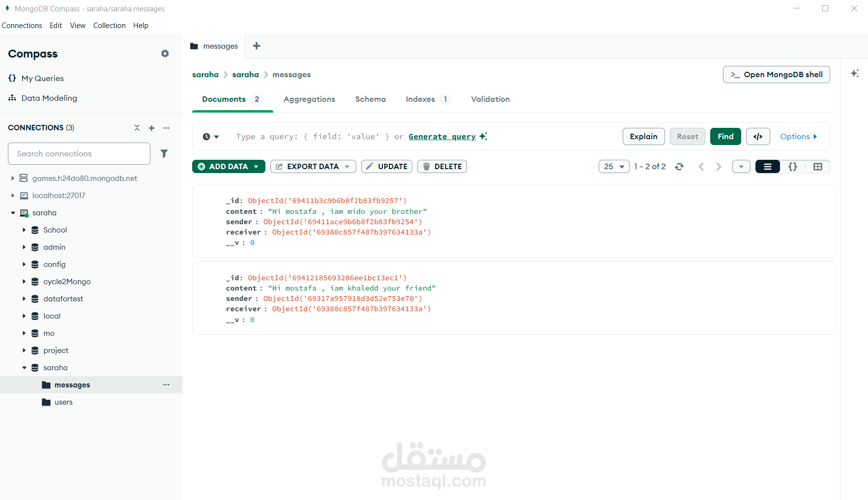Open the Help menu
This screenshot has height=500, width=868.
(x=141, y=26)
